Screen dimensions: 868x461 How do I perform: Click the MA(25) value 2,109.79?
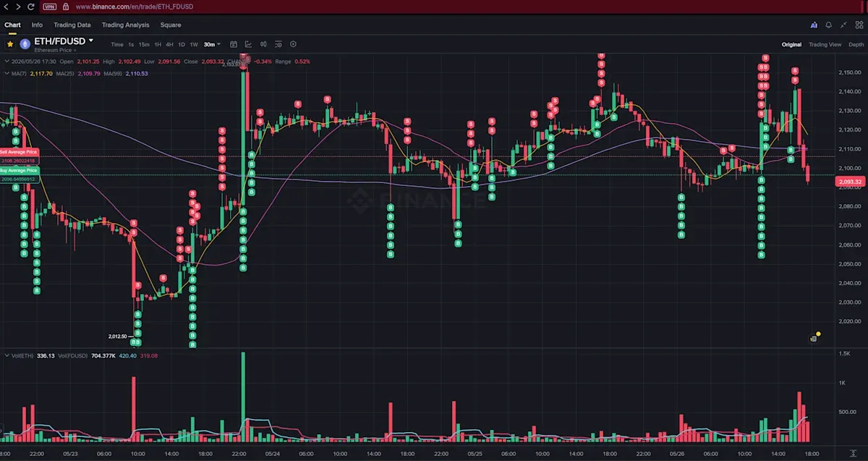[x=89, y=73]
